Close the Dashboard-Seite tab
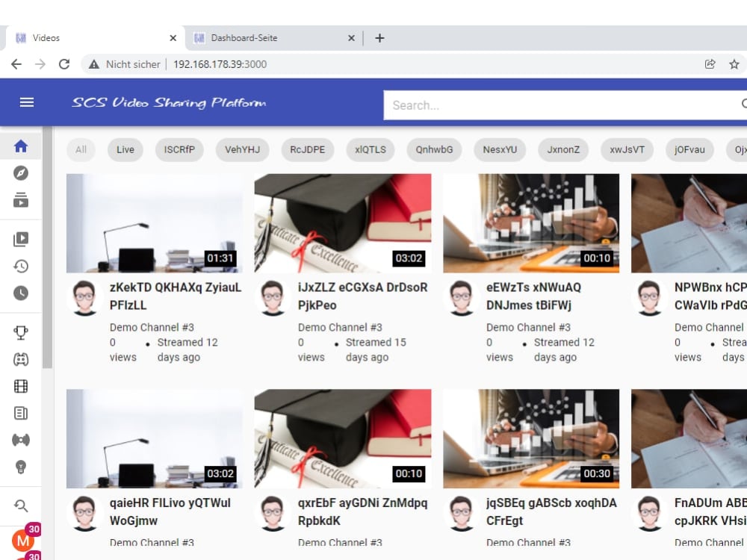The width and height of the screenshot is (747, 560). point(351,38)
